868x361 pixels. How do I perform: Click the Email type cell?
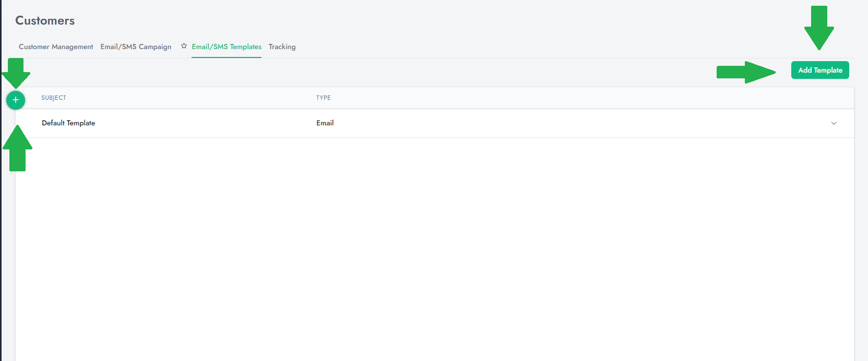325,123
